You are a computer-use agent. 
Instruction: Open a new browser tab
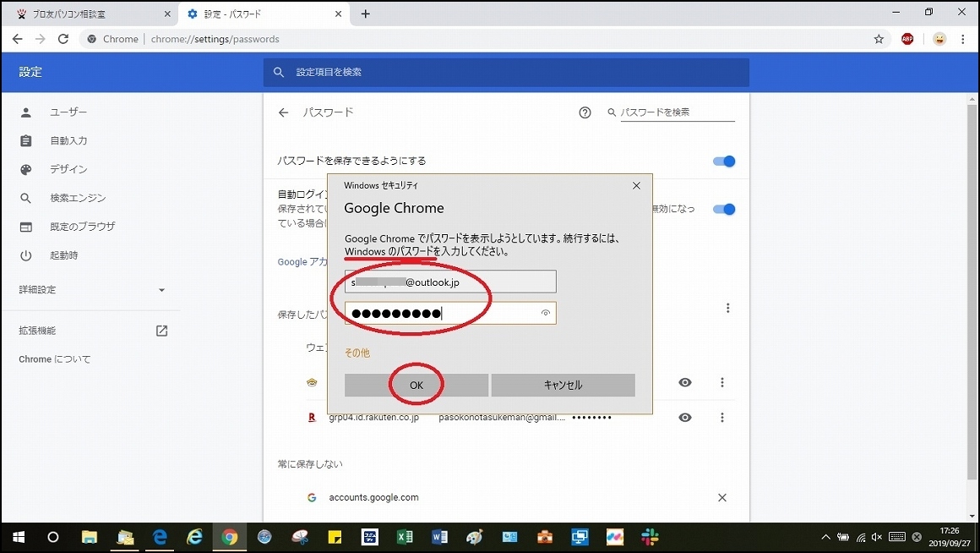coord(366,14)
